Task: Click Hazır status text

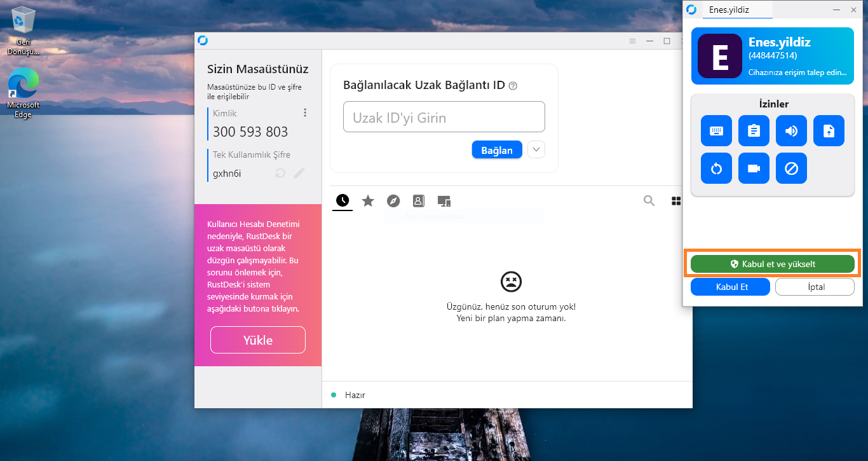Action: point(355,395)
